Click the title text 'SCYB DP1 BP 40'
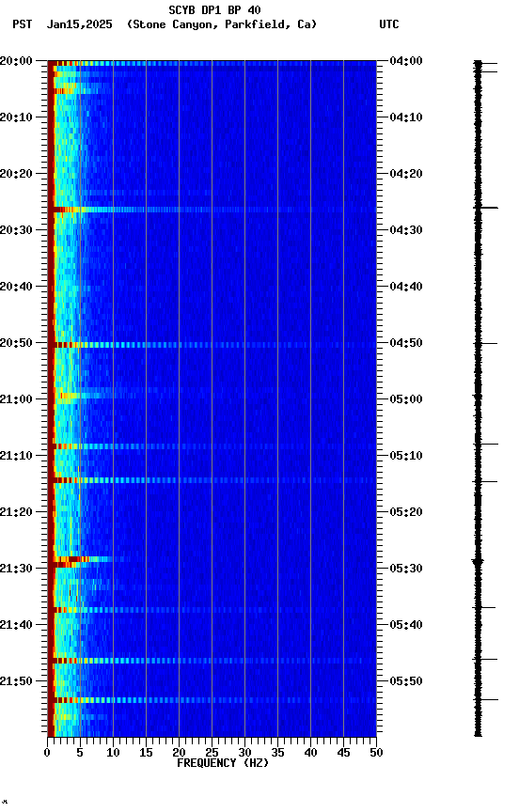Image resolution: width=519 pixels, height=812 pixels. click(x=214, y=9)
